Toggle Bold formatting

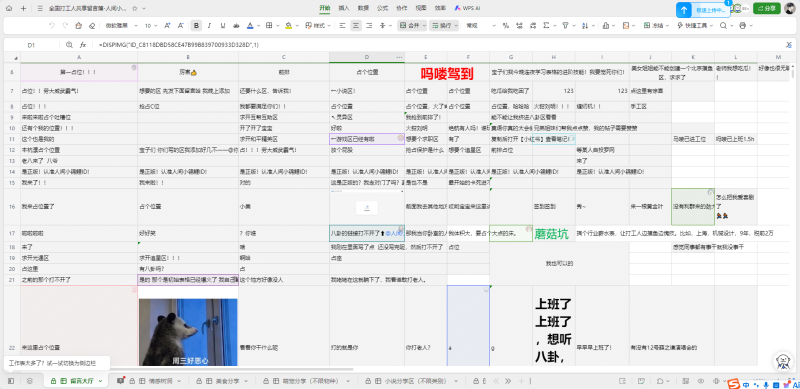[x=196, y=26]
